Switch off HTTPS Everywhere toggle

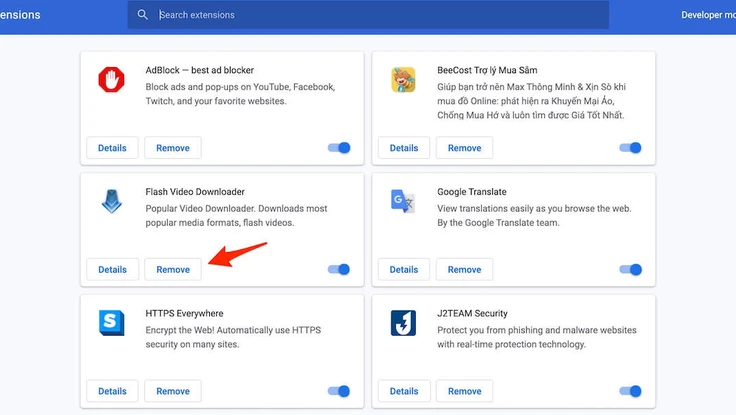[339, 391]
